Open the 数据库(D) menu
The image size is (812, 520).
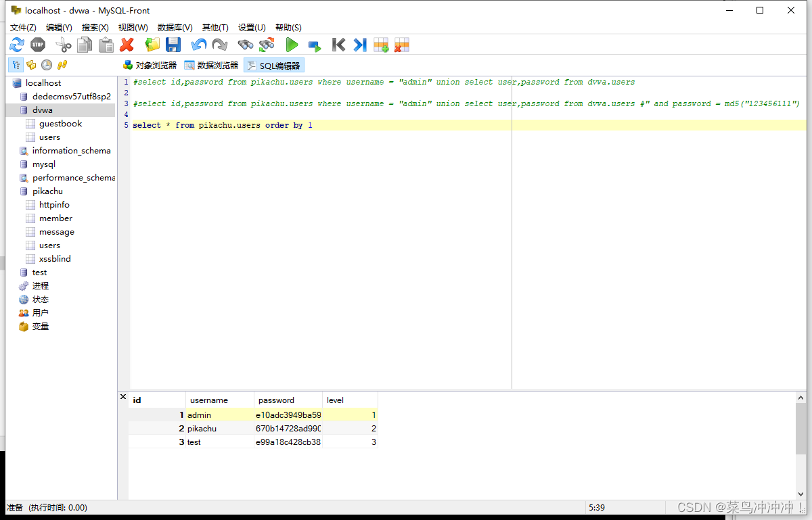coord(175,27)
